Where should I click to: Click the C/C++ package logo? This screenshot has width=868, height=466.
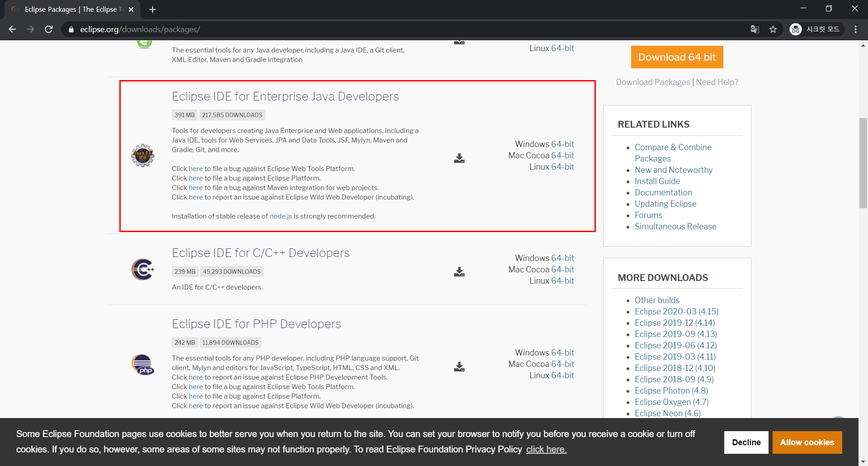click(x=143, y=270)
